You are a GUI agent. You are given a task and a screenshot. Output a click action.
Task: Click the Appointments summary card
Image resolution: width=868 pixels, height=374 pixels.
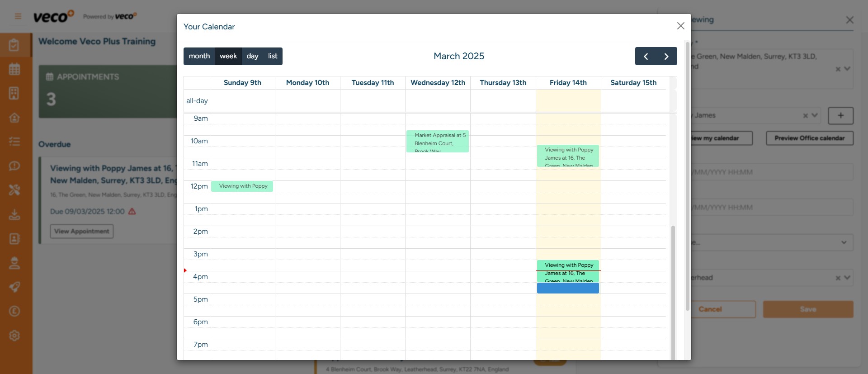[108, 92]
